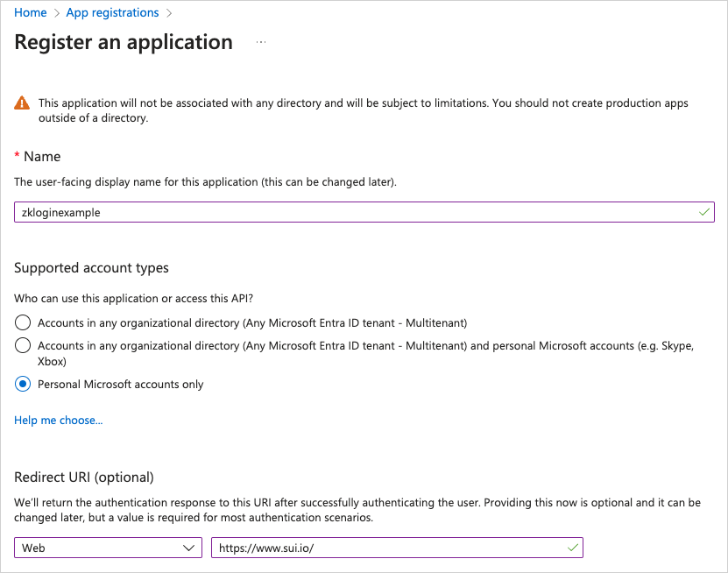Click the chevron after App registrations breadcrumb
728x573 pixels.
coord(169,12)
